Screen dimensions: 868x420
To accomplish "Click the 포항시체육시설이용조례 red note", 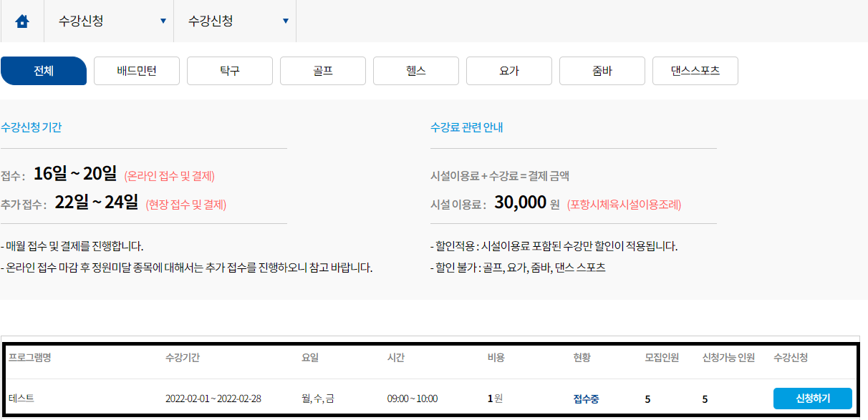I will coord(625,205).
